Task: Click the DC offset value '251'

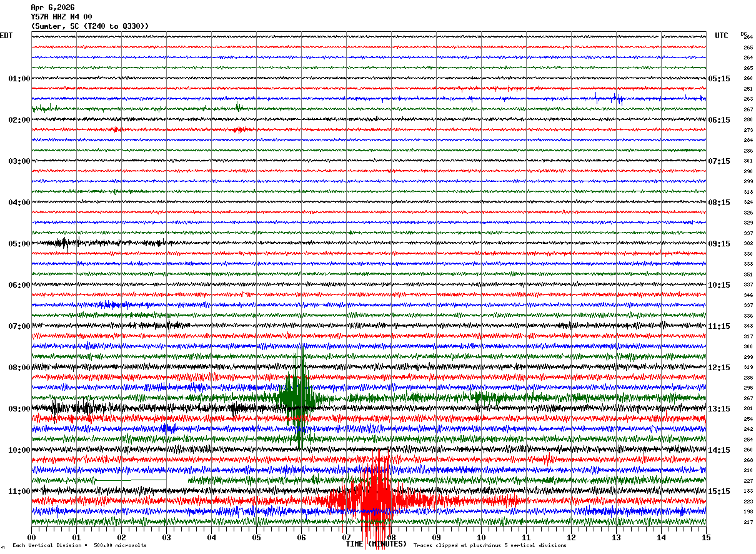Action: point(748,89)
